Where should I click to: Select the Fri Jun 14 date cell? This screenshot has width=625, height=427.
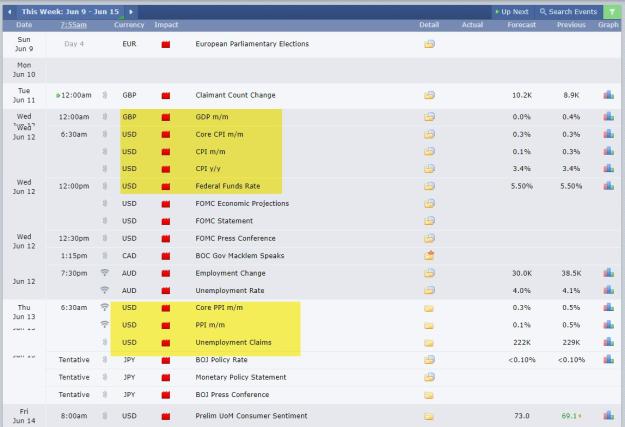point(24,416)
